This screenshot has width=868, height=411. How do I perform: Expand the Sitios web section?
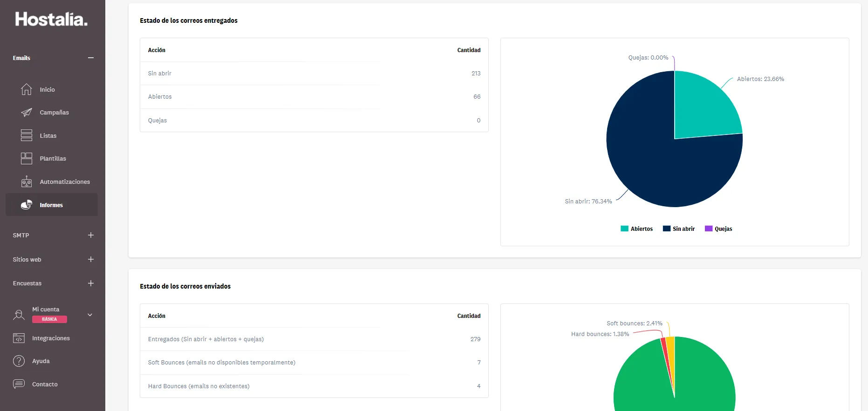pos(91,259)
